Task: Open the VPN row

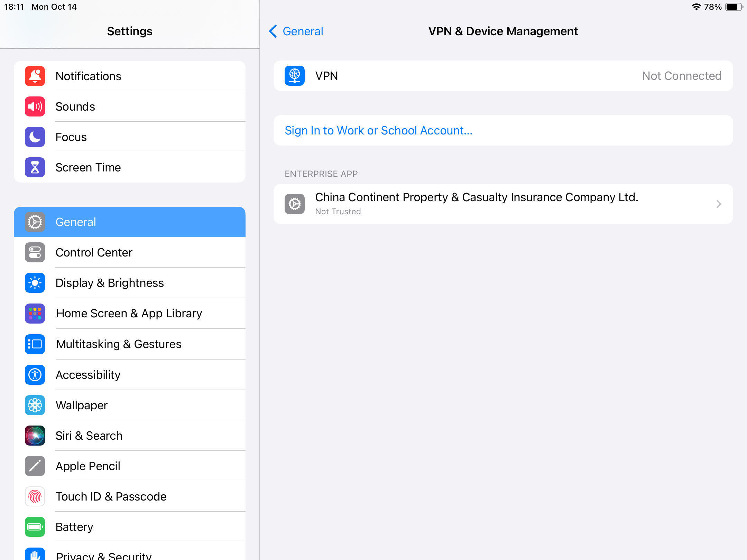Action: coord(503,76)
